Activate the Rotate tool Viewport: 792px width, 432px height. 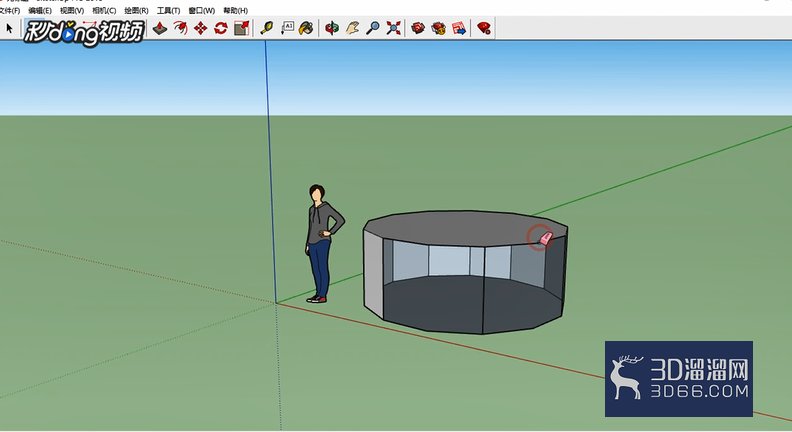[221, 28]
